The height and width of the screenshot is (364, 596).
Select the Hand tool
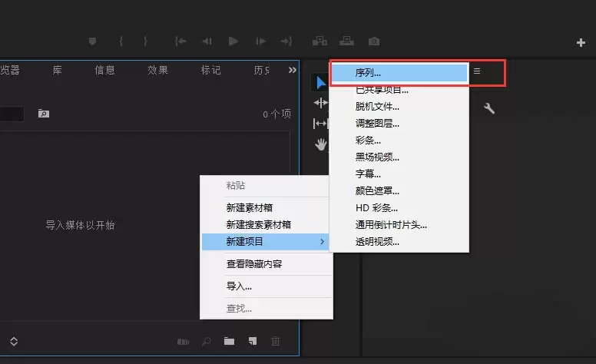pos(321,144)
